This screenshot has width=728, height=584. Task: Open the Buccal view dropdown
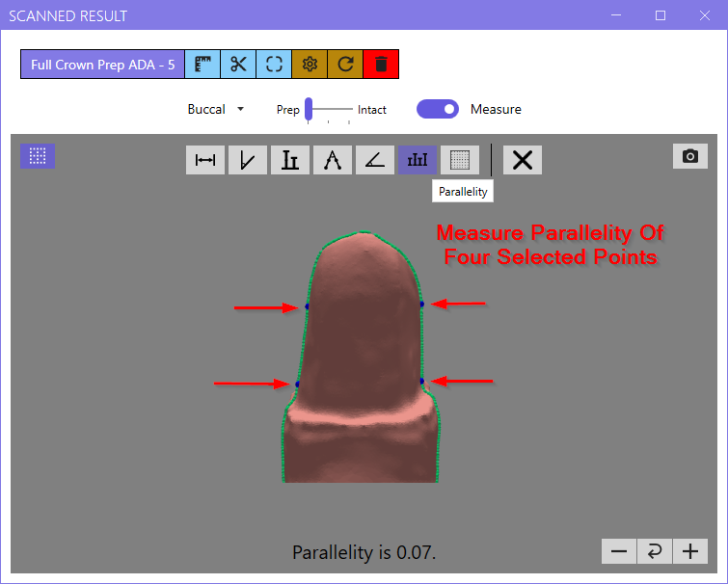point(215,110)
